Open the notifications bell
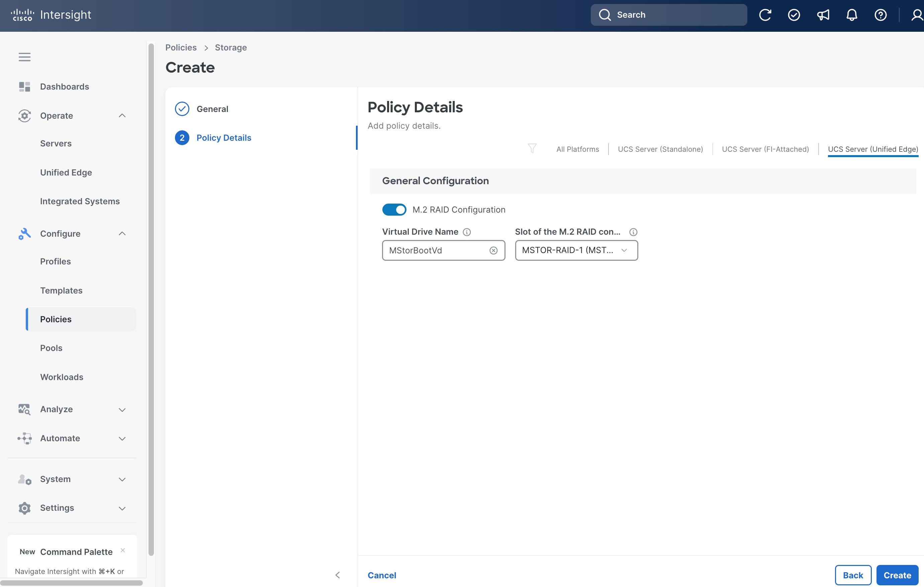Viewport: 924px width, 587px height. 851,15
